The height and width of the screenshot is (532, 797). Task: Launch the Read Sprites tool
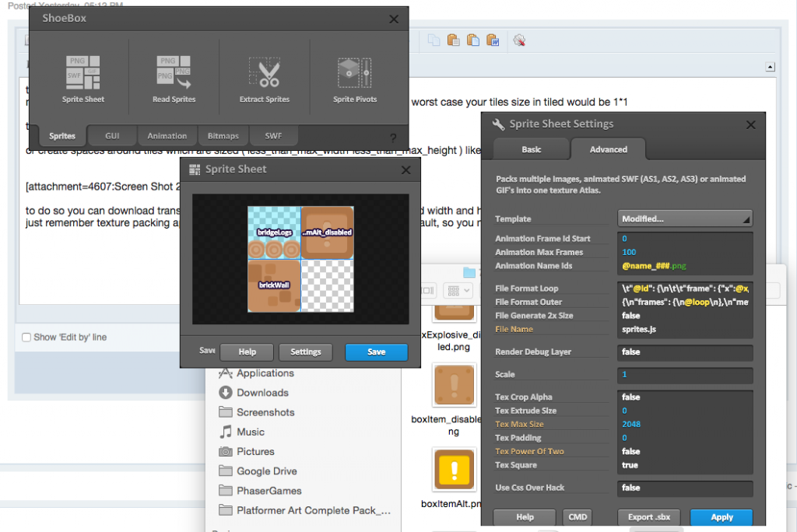click(174, 79)
